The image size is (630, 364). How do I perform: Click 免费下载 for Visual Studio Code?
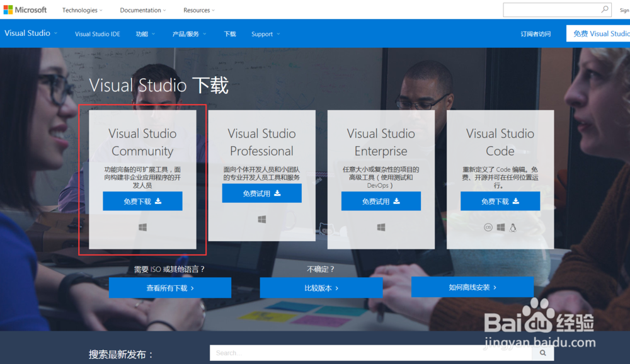500,201
